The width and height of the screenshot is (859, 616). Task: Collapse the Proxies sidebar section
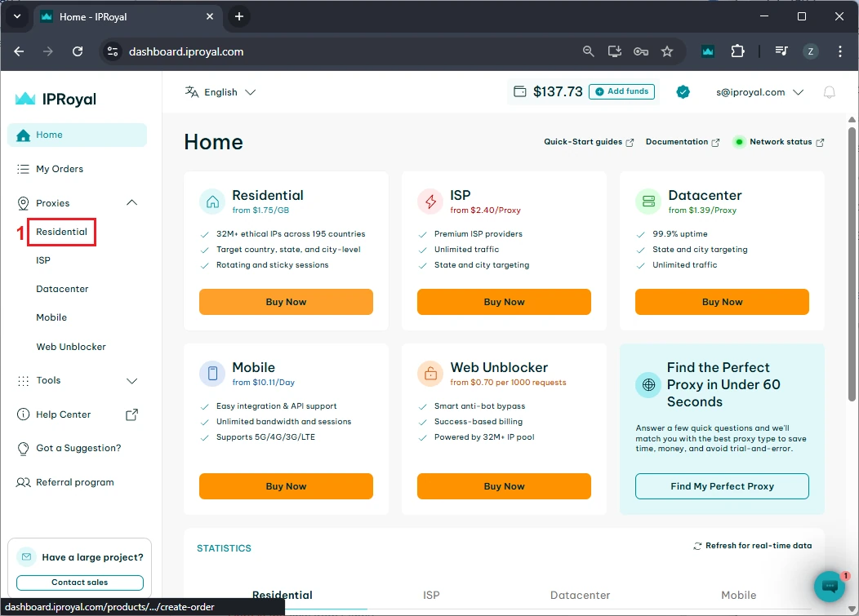[x=131, y=203]
